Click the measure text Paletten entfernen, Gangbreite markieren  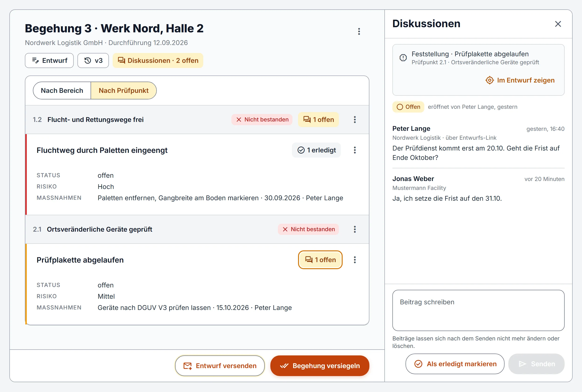pos(178,198)
